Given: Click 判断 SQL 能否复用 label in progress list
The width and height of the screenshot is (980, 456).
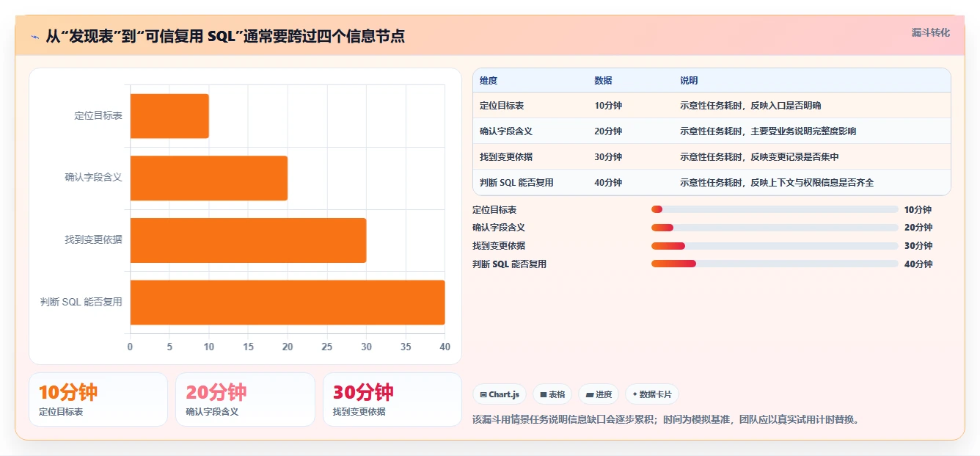Looking at the screenshot, I should click(x=509, y=264).
